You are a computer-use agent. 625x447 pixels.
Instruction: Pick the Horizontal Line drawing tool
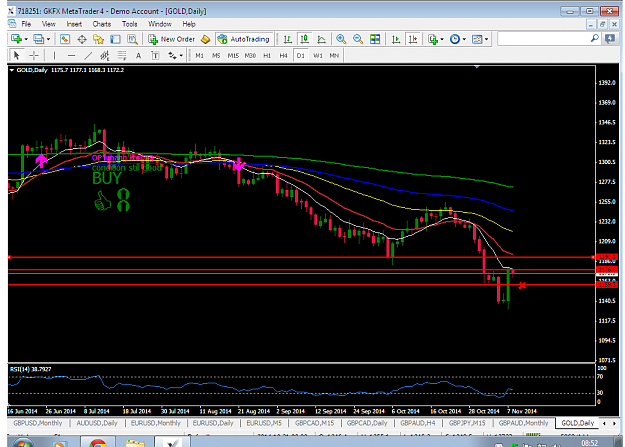pyautogui.click(x=71, y=55)
